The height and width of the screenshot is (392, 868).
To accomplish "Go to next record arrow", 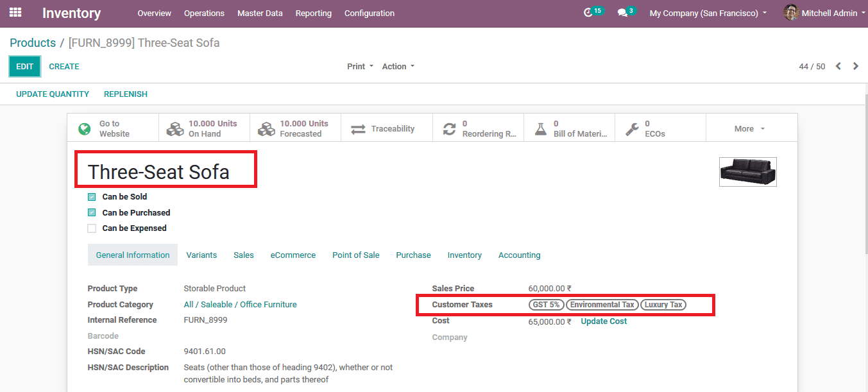I will [856, 66].
